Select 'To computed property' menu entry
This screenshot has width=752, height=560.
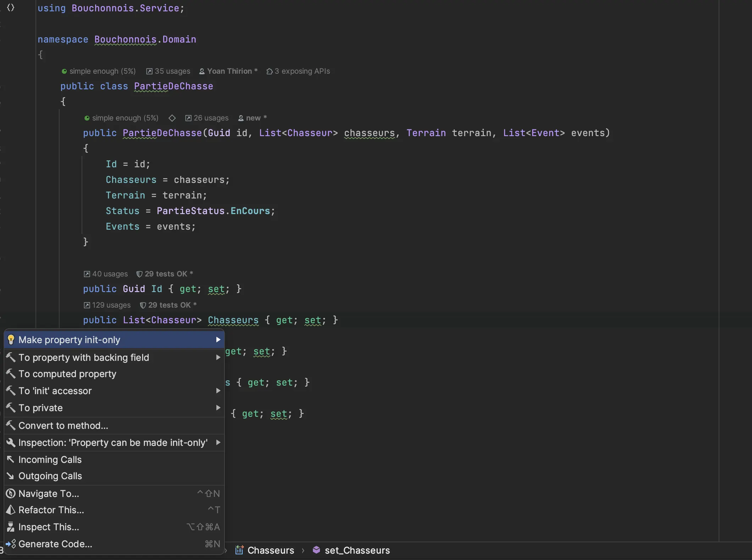(67, 374)
